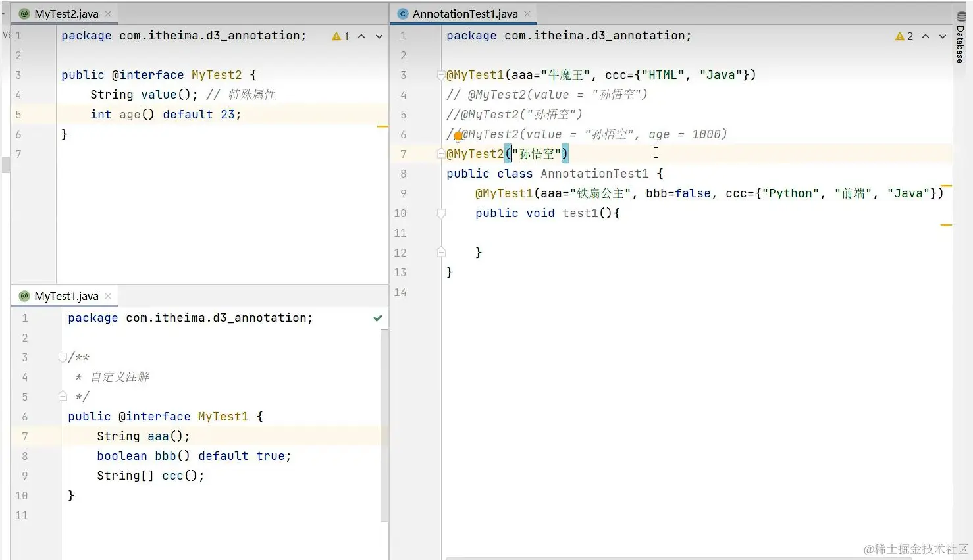Click 'public @interface MyTest1 {' declaration

[x=165, y=417]
